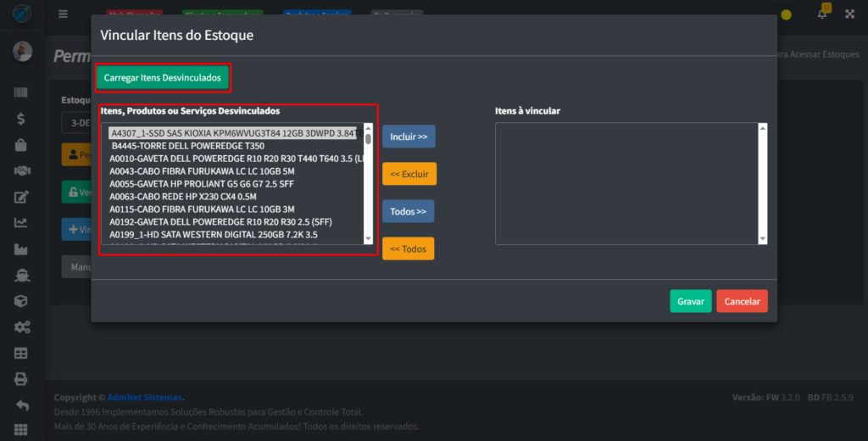This screenshot has height=441, width=868.
Task: Click the factory industry sidebar icon
Action: point(21,249)
